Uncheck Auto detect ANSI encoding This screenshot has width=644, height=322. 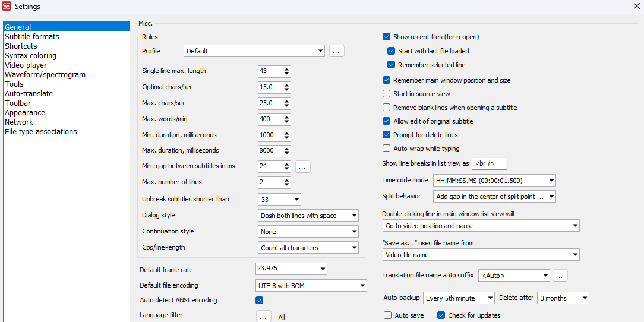click(259, 300)
